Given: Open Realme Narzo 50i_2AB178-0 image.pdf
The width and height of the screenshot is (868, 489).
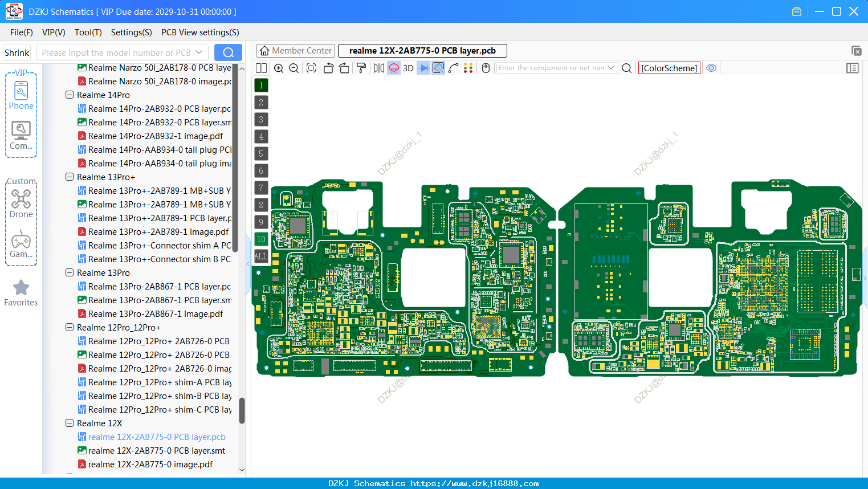Looking at the screenshot, I should coord(154,81).
